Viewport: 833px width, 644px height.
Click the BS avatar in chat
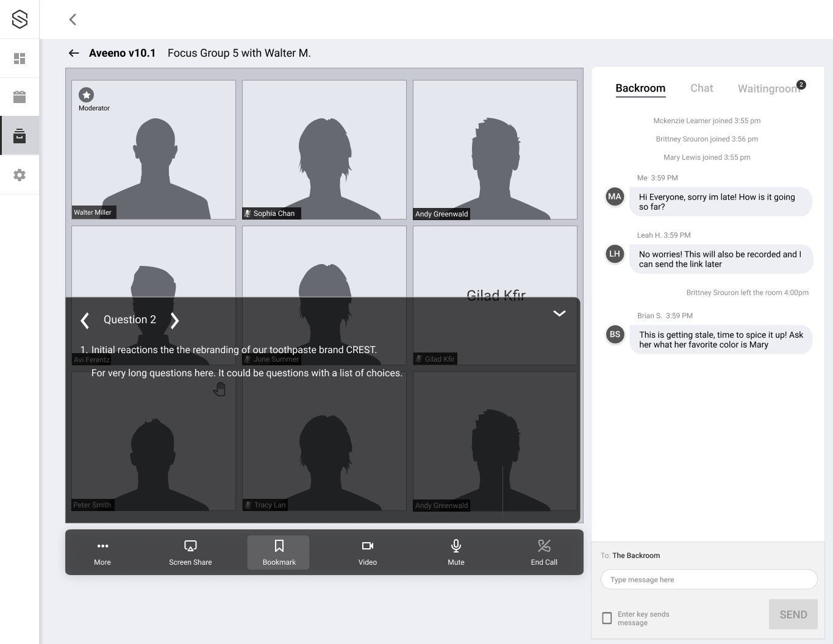[615, 334]
